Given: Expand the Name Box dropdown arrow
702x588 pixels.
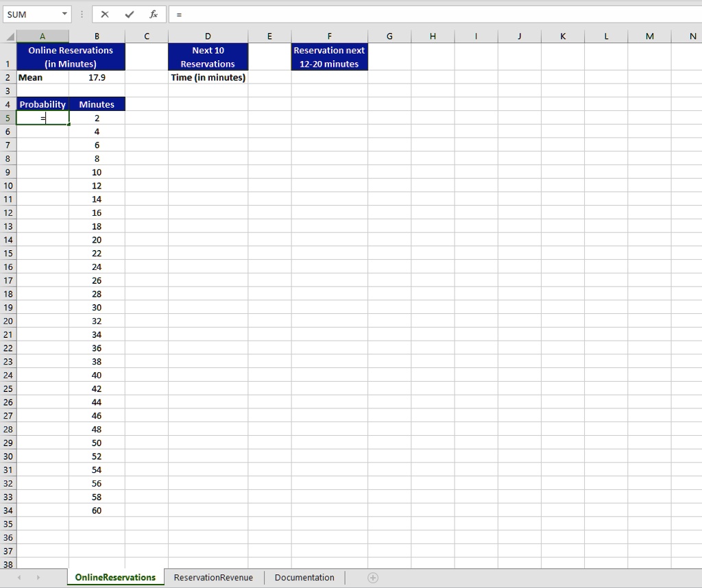Looking at the screenshot, I should click(x=64, y=14).
